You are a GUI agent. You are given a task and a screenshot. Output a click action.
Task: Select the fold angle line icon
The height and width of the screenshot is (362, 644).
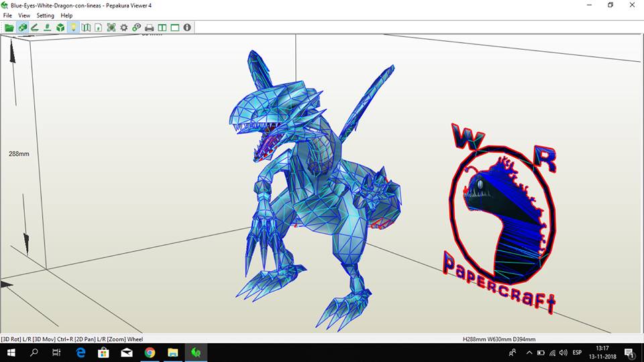coord(35,28)
